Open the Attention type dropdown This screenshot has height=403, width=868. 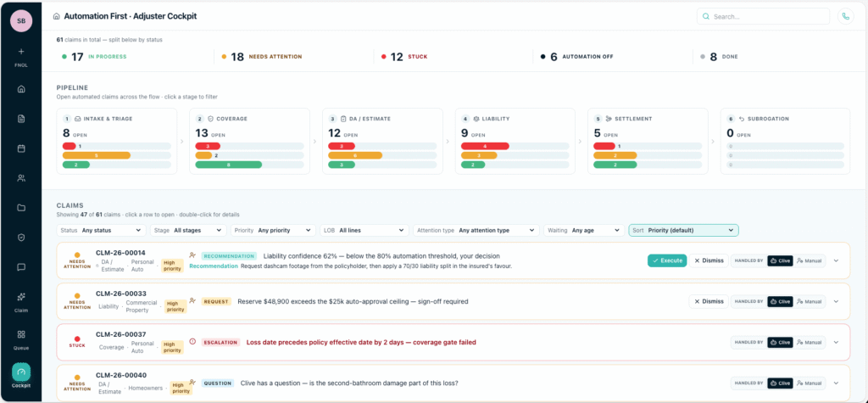pyautogui.click(x=476, y=230)
